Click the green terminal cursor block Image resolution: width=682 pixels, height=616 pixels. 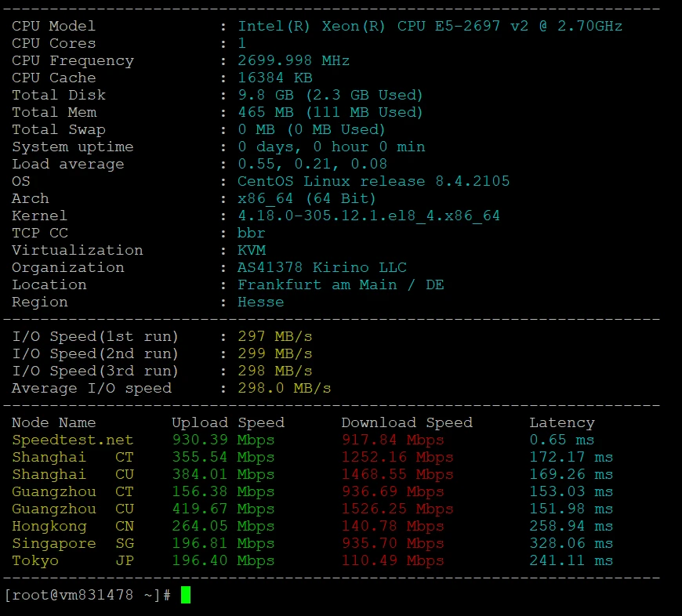click(x=186, y=595)
